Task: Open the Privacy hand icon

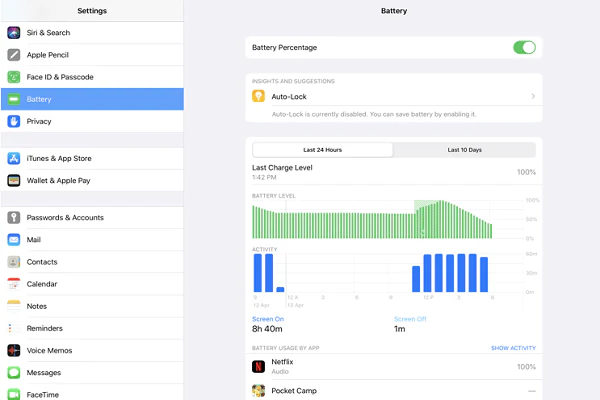Action: click(x=14, y=121)
